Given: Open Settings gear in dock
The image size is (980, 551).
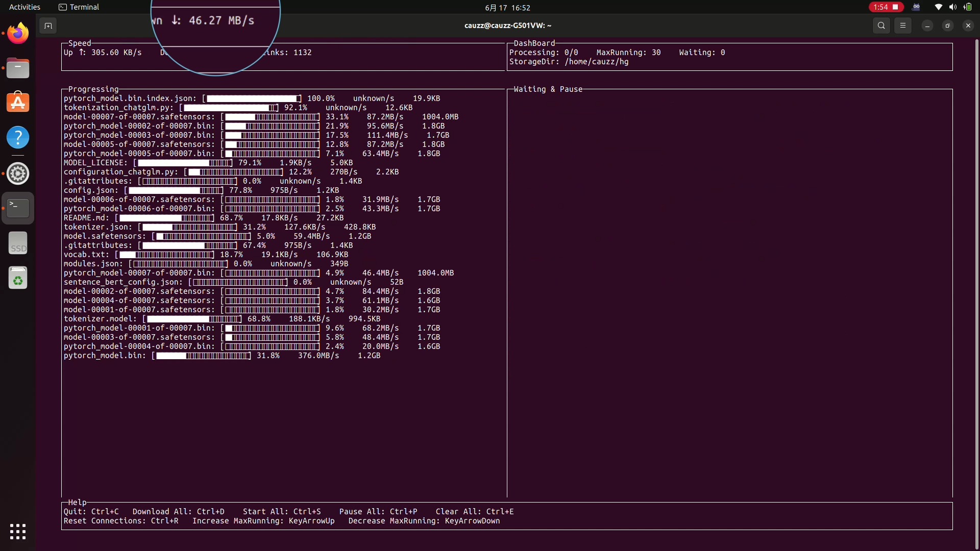Looking at the screenshot, I should click(x=18, y=173).
